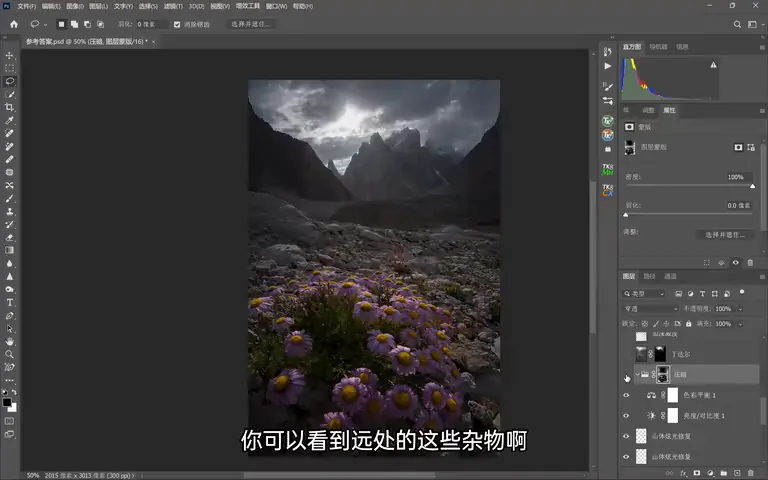
Task: Select the Hand tool
Action: [9, 341]
